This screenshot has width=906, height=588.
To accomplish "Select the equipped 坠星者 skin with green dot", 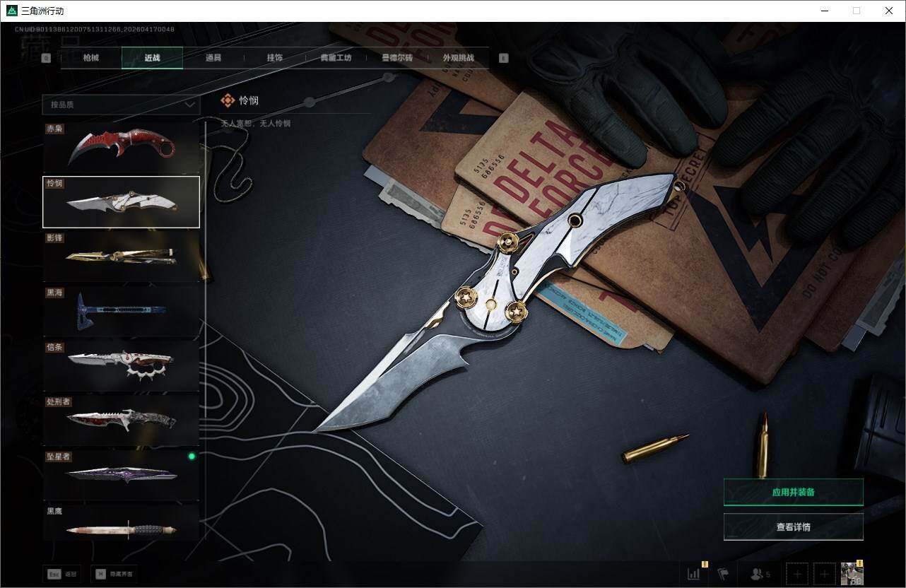I will (x=121, y=474).
